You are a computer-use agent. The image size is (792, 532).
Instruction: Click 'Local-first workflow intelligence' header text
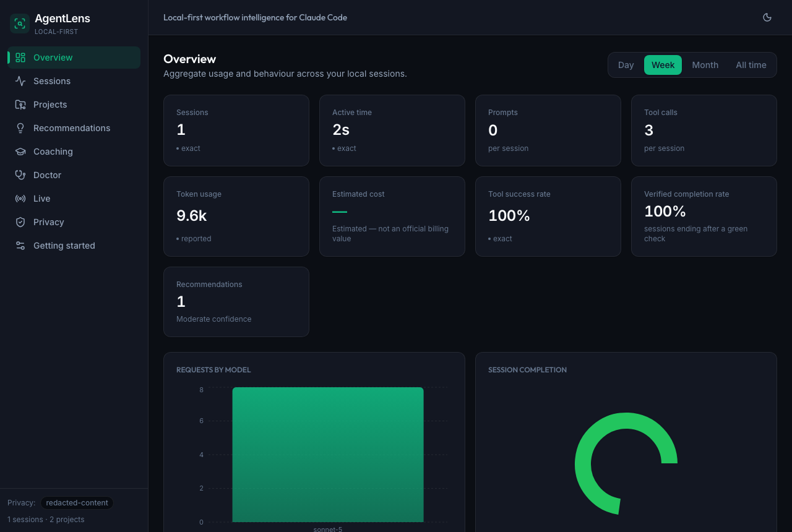[x=255, y=17]
